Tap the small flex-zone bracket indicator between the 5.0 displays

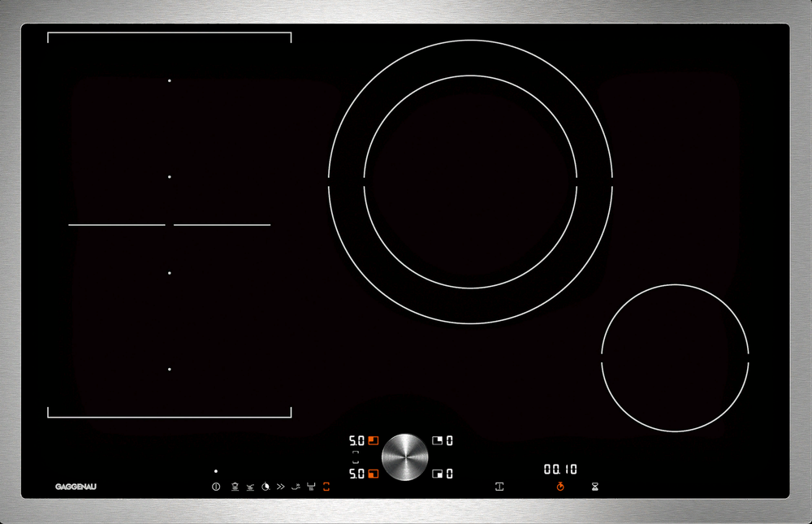356,457
